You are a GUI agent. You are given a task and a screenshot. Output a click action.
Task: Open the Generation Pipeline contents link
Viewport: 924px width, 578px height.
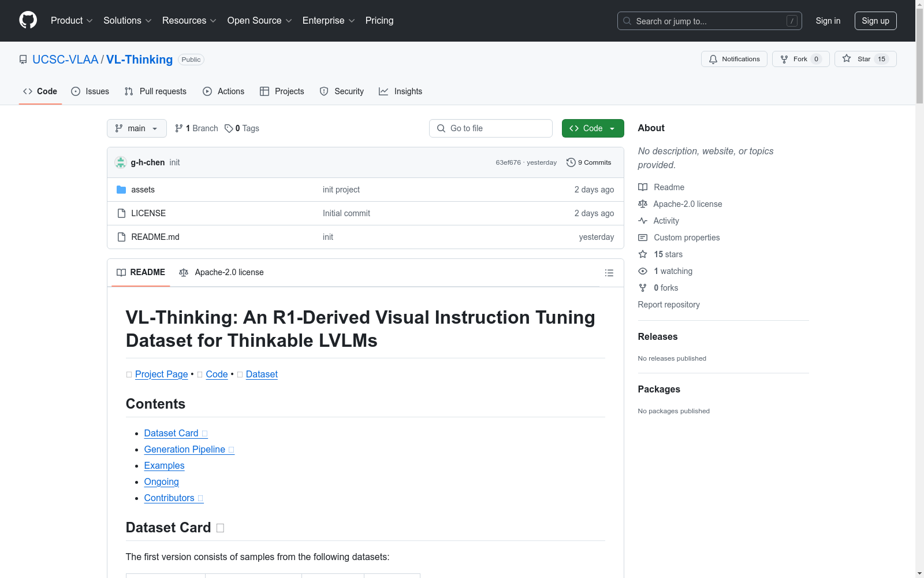tap(189, 449)
